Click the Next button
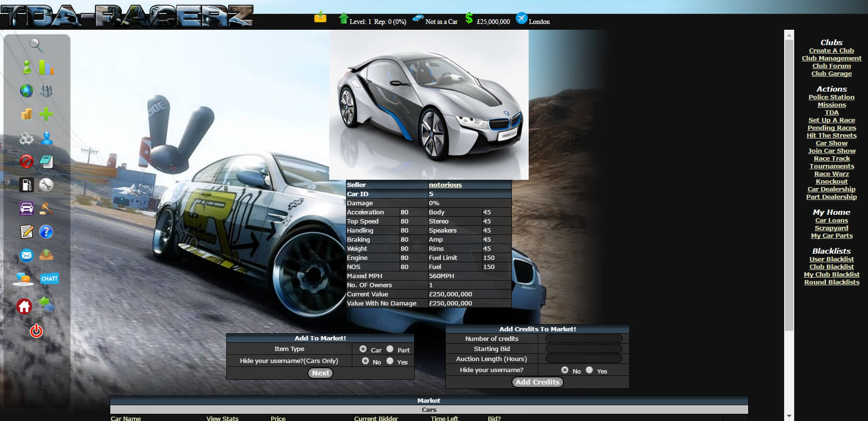This screenshot has width=868, height=421. click(320, 373)
